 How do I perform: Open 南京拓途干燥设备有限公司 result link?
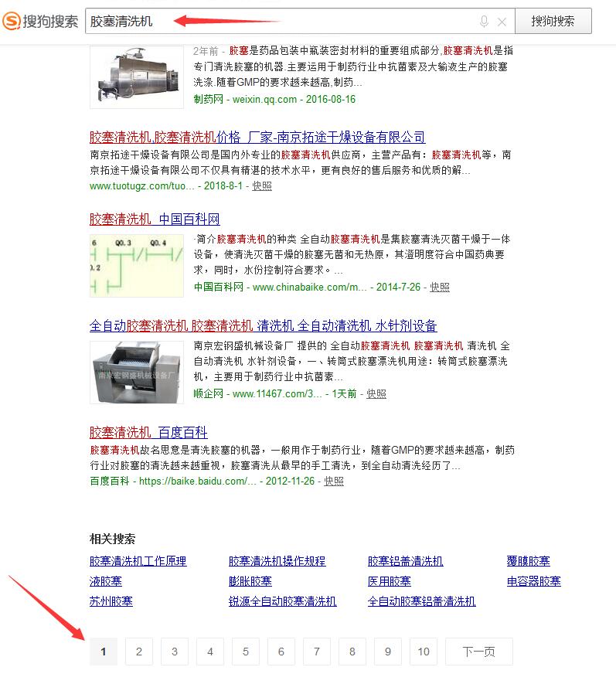pyautogui.click(x=257, y=138)
